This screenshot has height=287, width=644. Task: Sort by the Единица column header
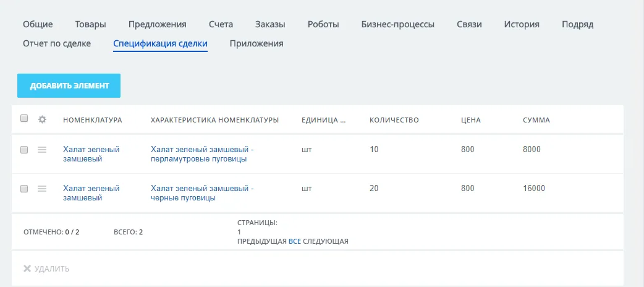coord(324,120)
